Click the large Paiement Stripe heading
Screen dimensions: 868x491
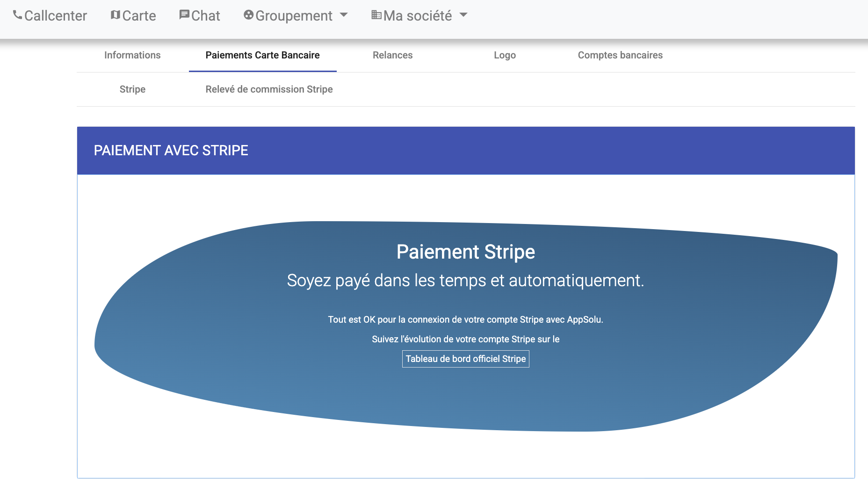(x=465, y=252)
